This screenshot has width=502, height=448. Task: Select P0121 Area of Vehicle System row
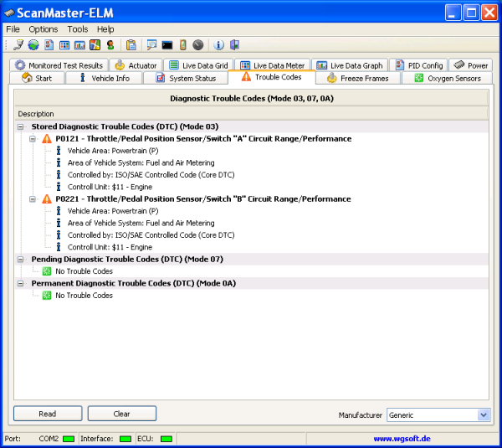click(141, 162)
